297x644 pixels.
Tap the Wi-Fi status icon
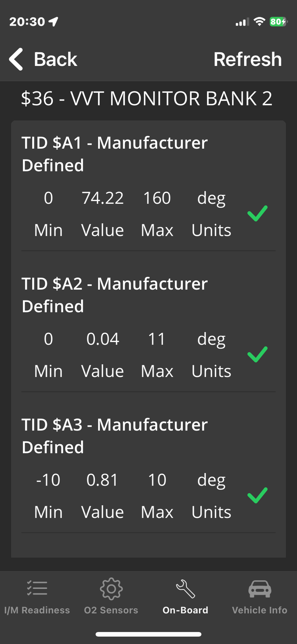tap(259, 22)
